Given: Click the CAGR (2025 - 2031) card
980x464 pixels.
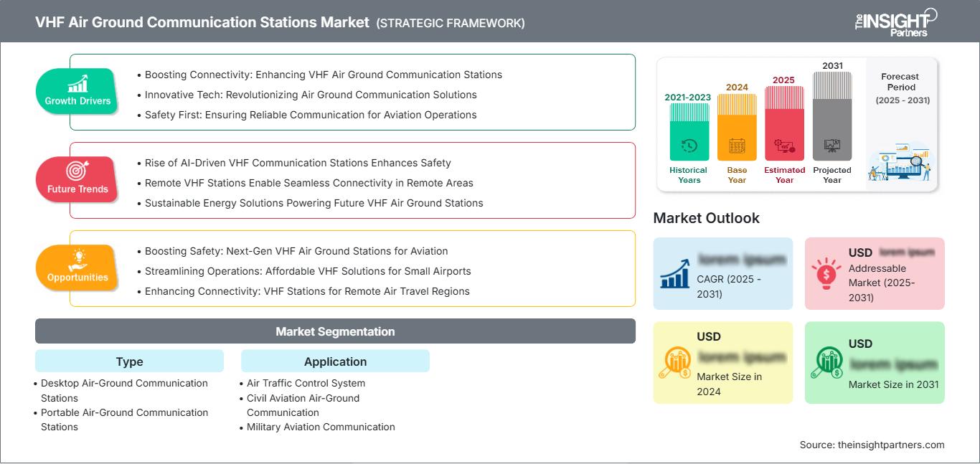Looking at the screenshot, I should (723, 273).
